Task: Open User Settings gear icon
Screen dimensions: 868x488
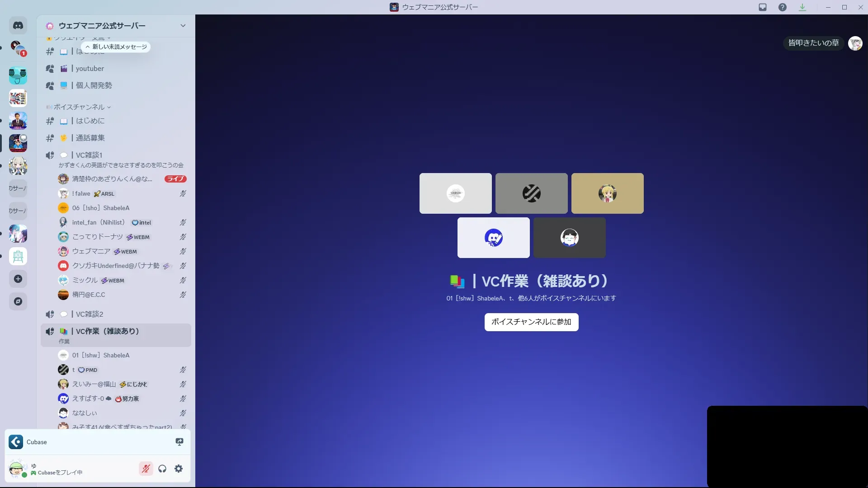Action: (179, 469)
